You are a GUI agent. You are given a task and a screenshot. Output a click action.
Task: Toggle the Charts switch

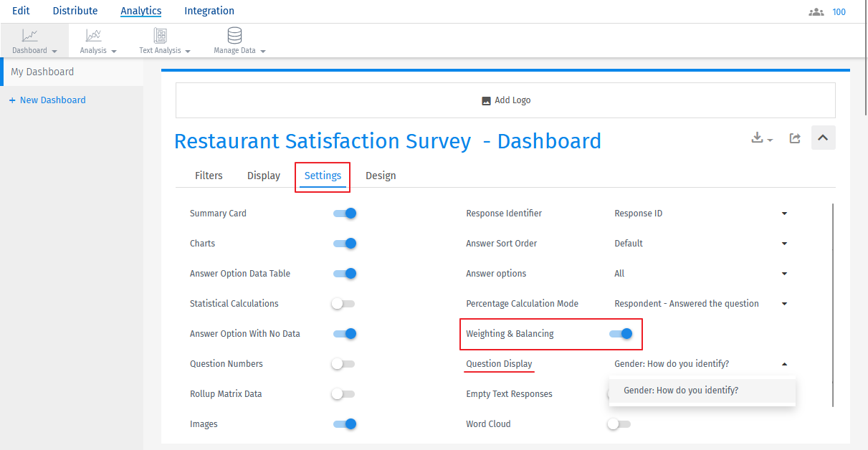[345, 244]
